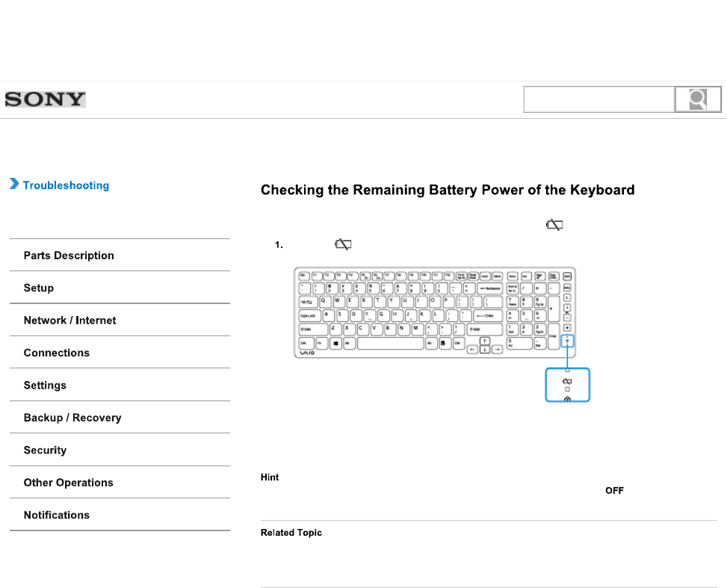727x588 pixels.
Task: Focus the search text field
Action: coord(599,100)
